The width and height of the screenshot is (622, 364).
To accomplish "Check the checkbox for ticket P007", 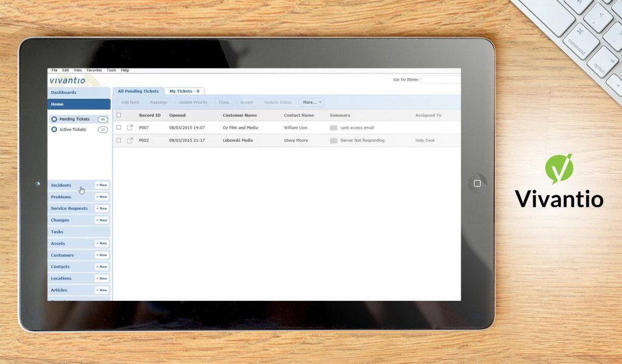I will click(119, 127).
